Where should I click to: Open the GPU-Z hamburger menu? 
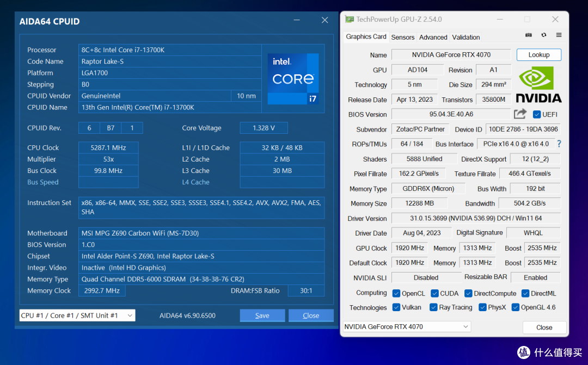coord(559,35)
